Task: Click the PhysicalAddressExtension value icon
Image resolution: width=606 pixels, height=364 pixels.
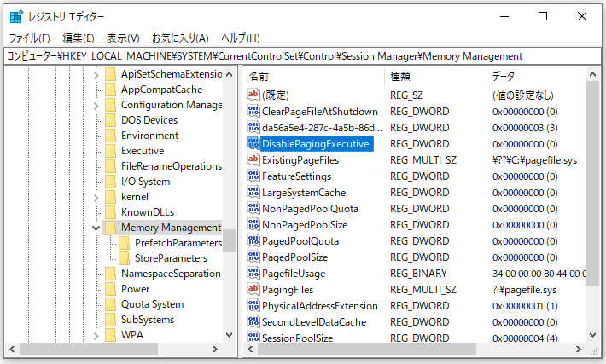Action: click(253, 306)
